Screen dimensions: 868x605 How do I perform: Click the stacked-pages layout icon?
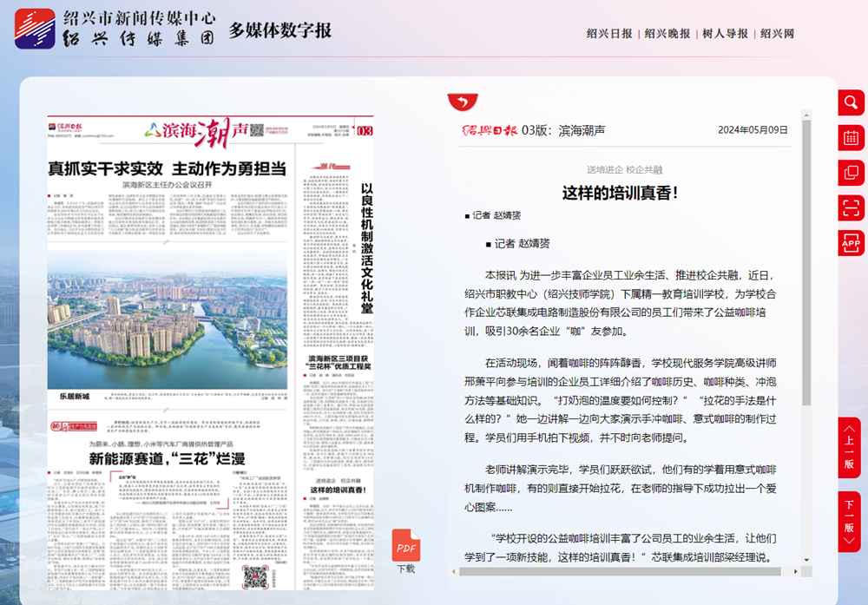[851, 173]
